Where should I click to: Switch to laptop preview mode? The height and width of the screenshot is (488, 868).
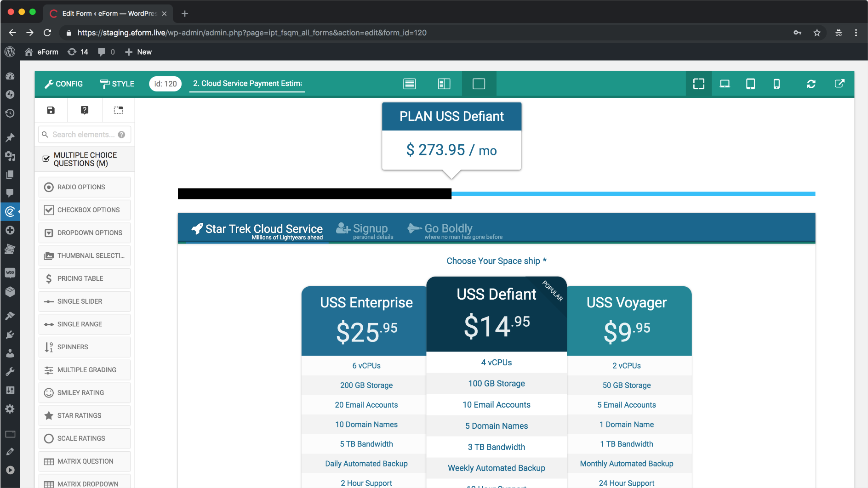pos(725,84)
